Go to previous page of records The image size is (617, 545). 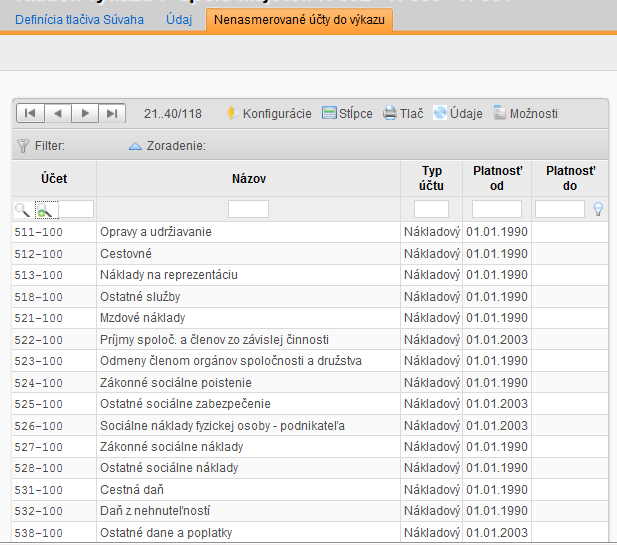pyautogui.click(x=58, y=114)
